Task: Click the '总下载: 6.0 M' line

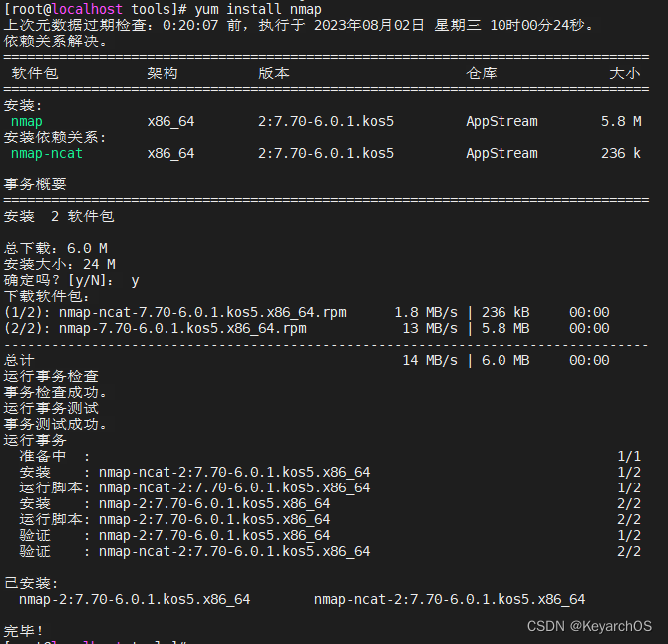Action: [56, 249]
